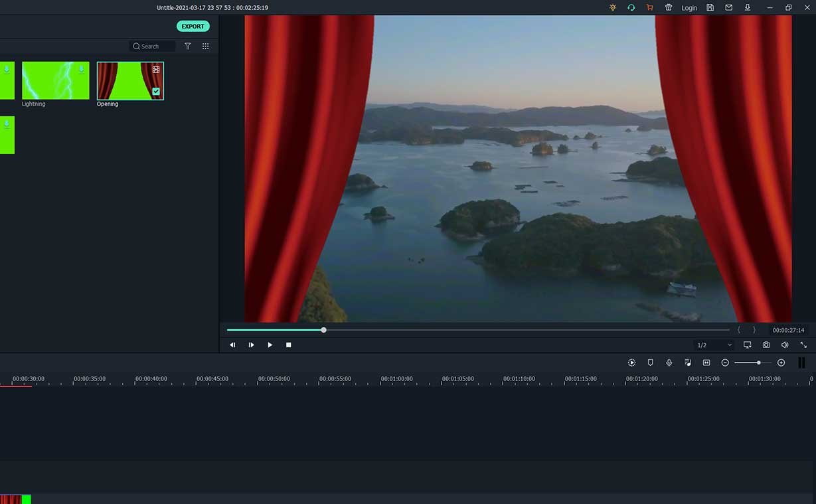Click the 00:01:30:00 ruler mark

point(765,379)
